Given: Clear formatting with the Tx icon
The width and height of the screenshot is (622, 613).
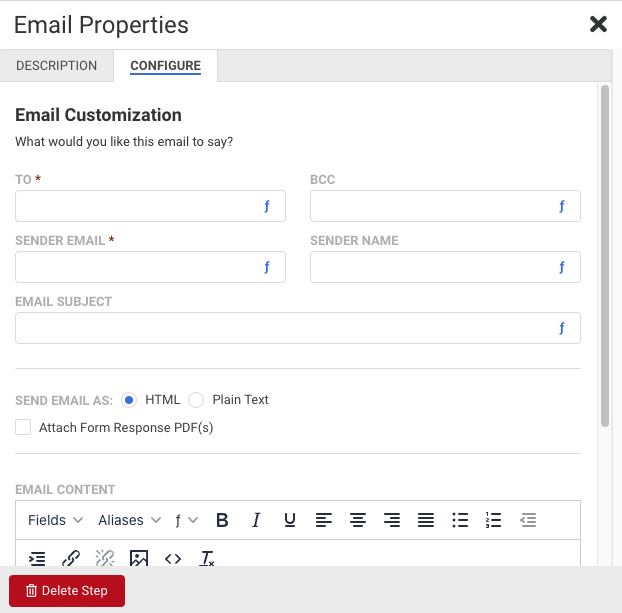Looking at the screenshot, I should click(206, 559).
